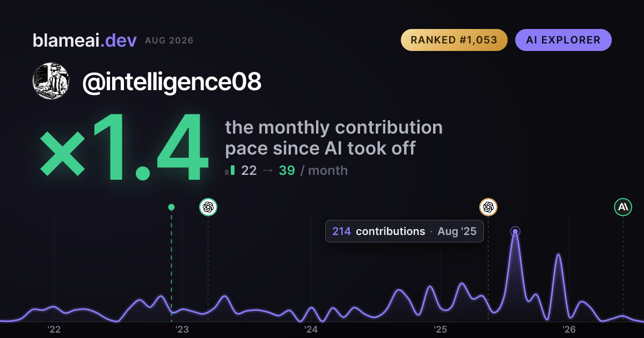Screen dimensions: 644x338
Task: Click the 39 per month value
Action: click(x=287, y=171)
